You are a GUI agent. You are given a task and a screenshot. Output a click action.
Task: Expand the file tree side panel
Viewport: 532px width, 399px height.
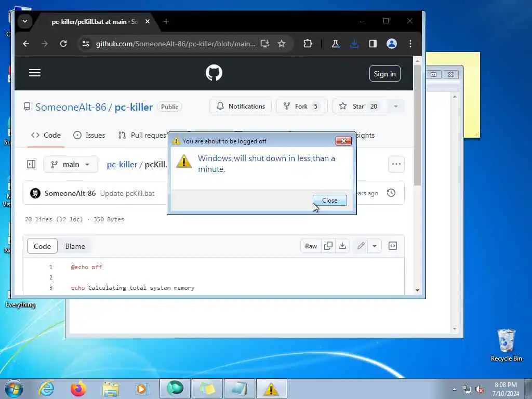click(x=31, y=164)
